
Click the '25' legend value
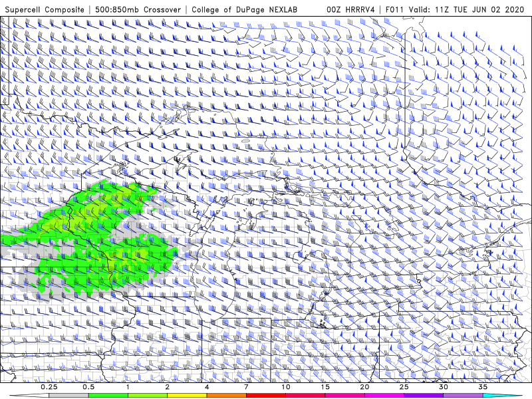click(x=404, y=387)
